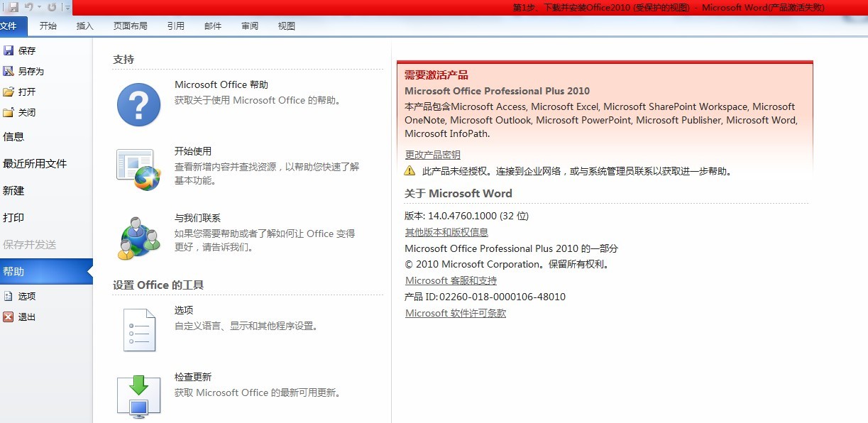Switch to the 插入 ribbon tab

click(85, 26)
